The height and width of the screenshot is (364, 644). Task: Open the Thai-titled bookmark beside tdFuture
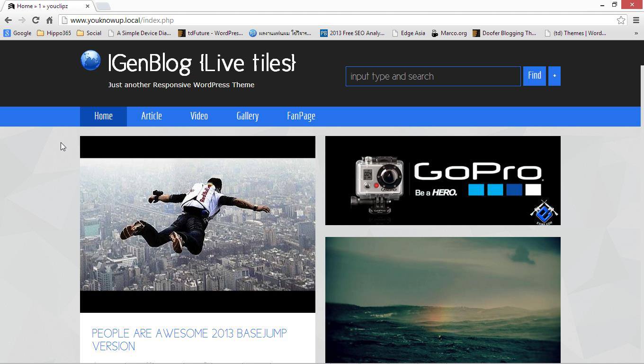[280, 33]
